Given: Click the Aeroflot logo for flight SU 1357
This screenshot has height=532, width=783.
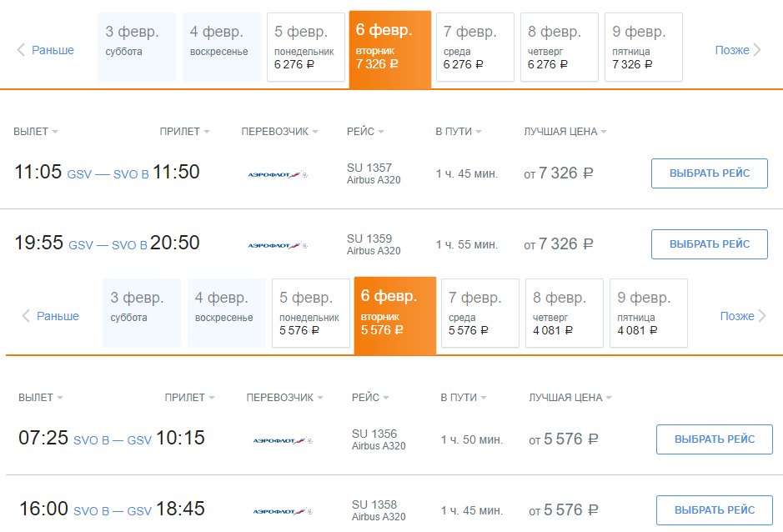Looking at the screenshot, I should click(278, 174).
